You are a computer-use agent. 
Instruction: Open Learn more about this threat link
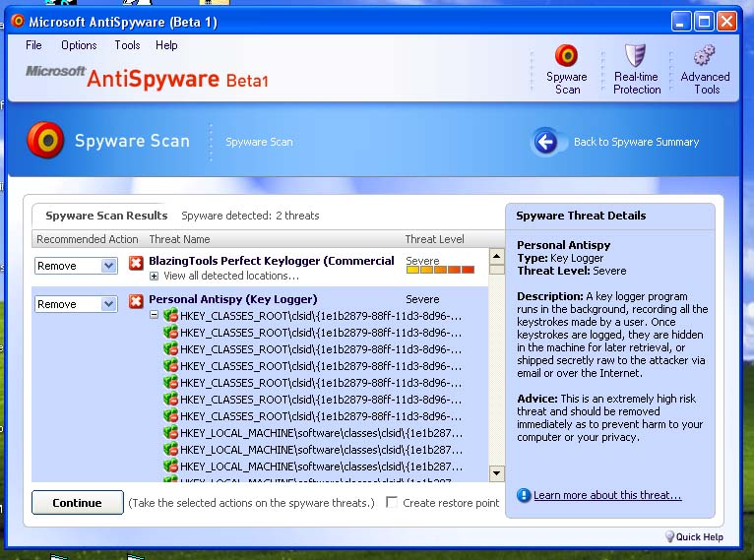pos(606,495)
